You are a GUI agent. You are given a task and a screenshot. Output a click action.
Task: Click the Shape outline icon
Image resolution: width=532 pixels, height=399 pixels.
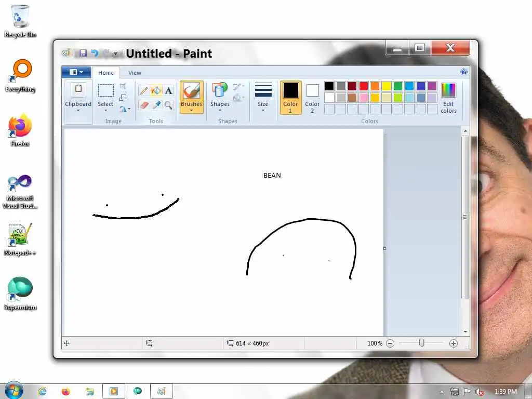click(x=237, y=87)
